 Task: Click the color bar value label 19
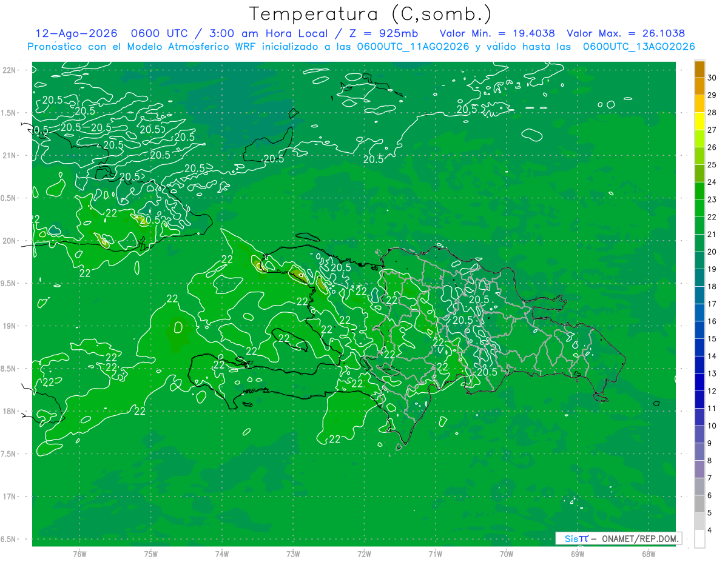click(x=712, y=269)
